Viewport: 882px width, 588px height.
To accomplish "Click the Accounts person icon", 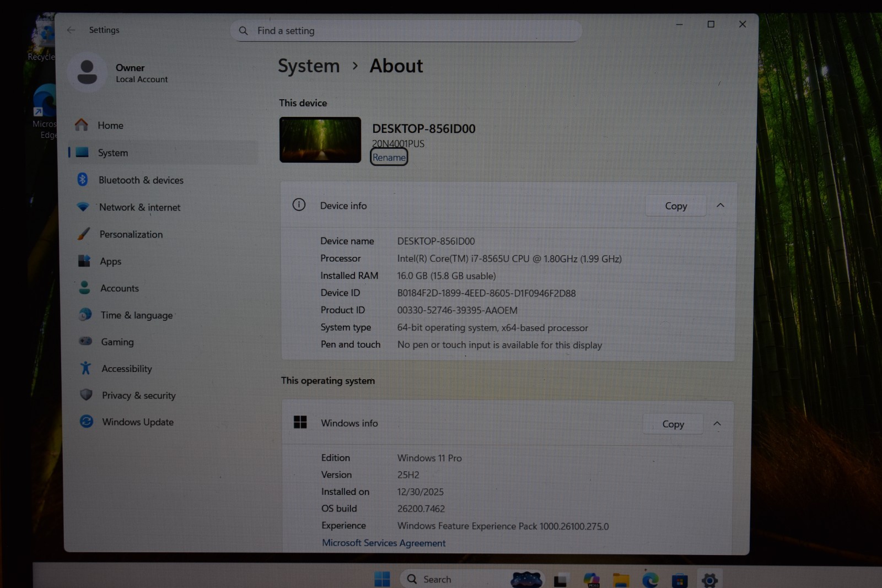I will pyautogui.click(x=84, y=287).
